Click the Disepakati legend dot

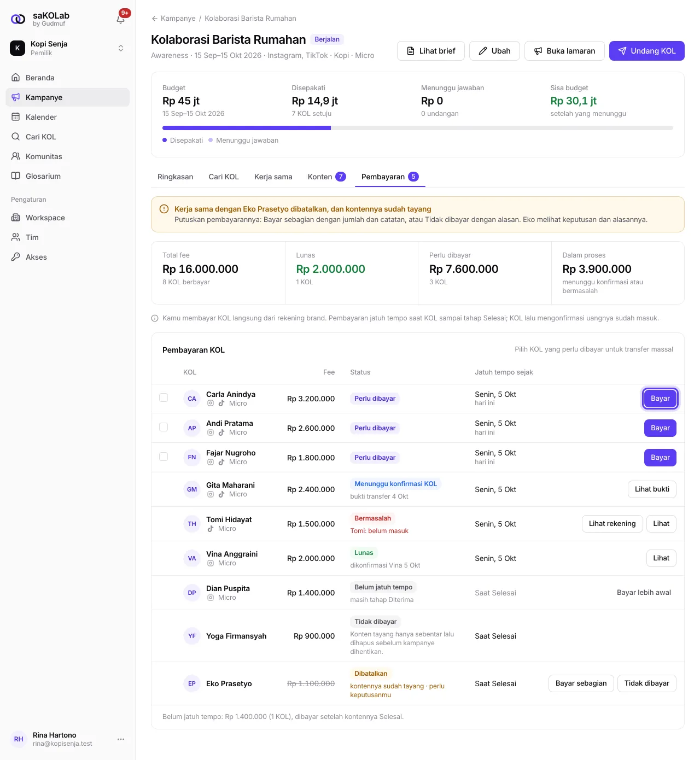[165, 140]
